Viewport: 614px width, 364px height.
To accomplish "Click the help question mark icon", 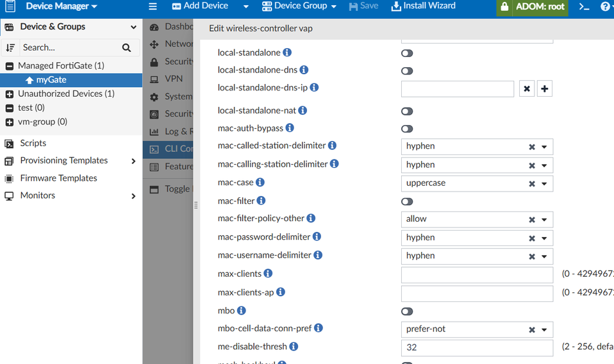I will pyautogui.click(x=605, y=6).
